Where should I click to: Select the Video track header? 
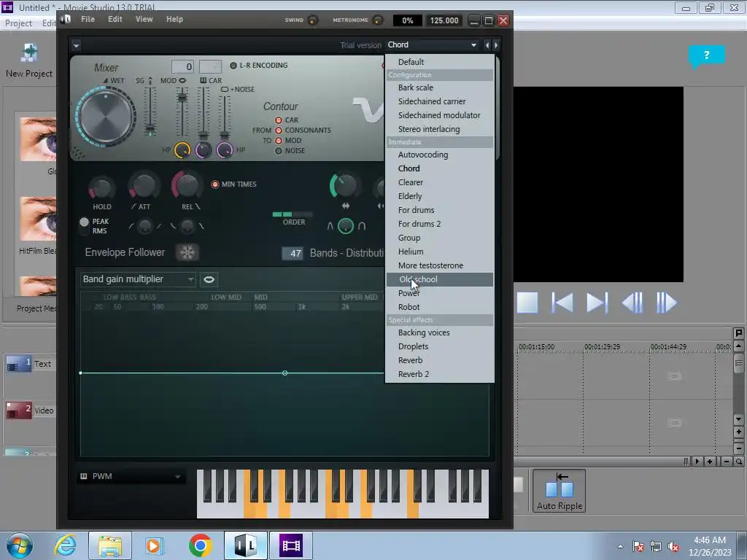(x=29, y=411)
